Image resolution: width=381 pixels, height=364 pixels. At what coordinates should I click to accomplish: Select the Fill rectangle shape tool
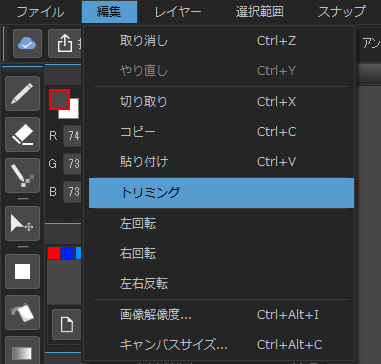point(23,271)
